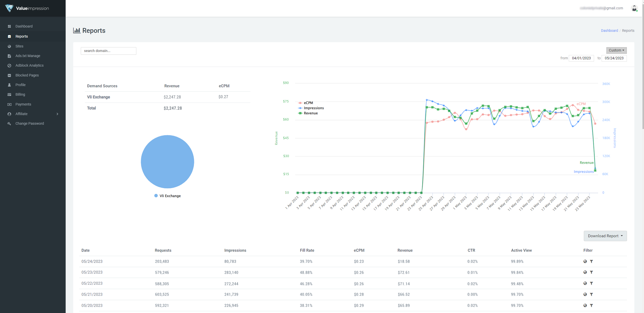Click the funnel filter icon for 05/23/2023
Viewport: 644px width, 313px height.
(591, 272)
